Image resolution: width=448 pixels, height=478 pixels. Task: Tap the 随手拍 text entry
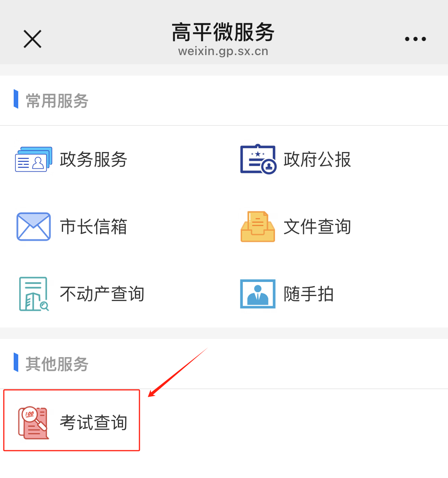309,294
